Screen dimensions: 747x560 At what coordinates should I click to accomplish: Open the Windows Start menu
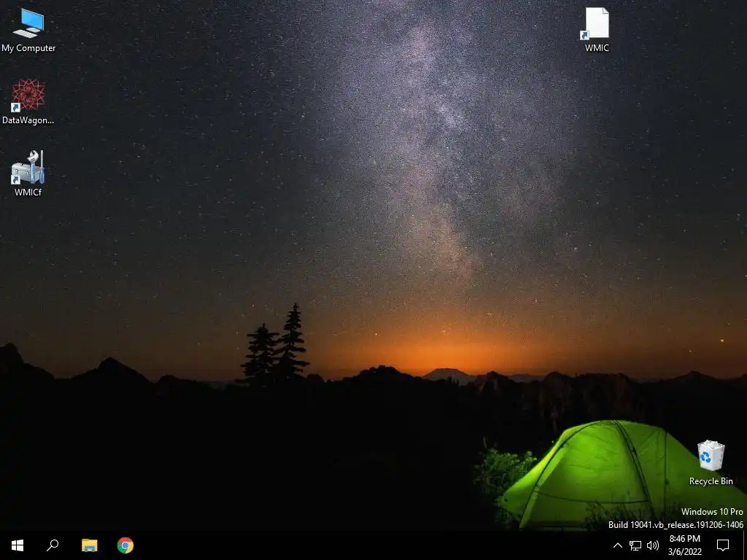click(18, 545)
